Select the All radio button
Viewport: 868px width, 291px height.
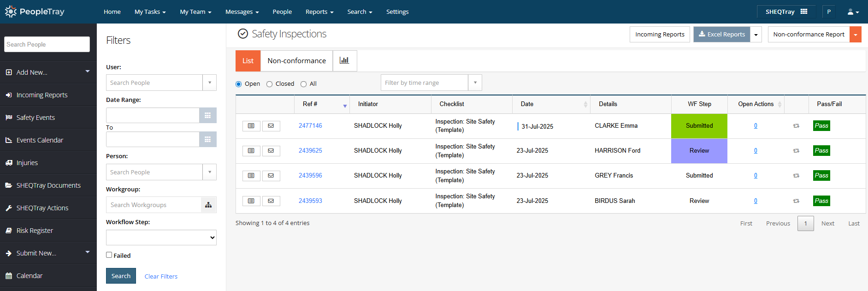tap(303, 84)
